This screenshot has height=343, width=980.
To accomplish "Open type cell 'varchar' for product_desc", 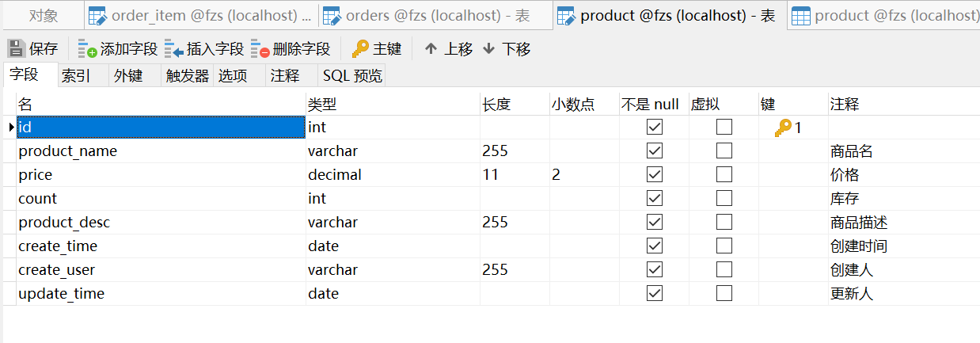I will point(393,223).
